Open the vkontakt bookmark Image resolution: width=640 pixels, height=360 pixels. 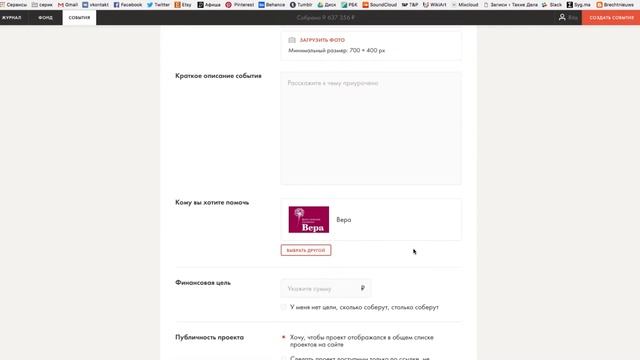click(x=96, y=5)
